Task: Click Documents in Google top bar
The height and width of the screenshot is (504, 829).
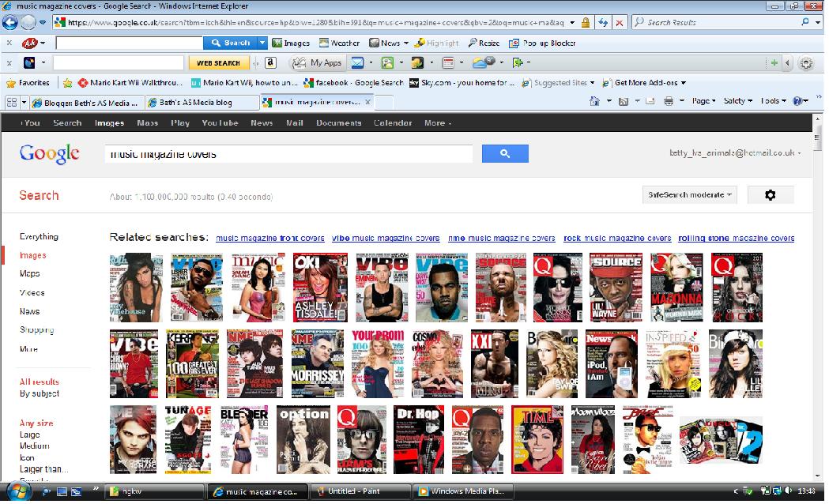Action: pos(338,122)
